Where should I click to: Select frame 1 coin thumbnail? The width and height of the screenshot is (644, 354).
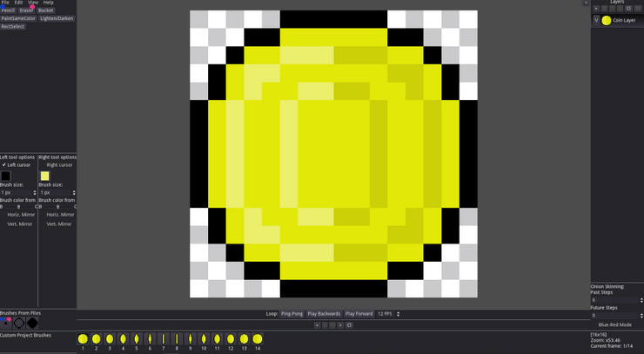[x=83, y=339]
